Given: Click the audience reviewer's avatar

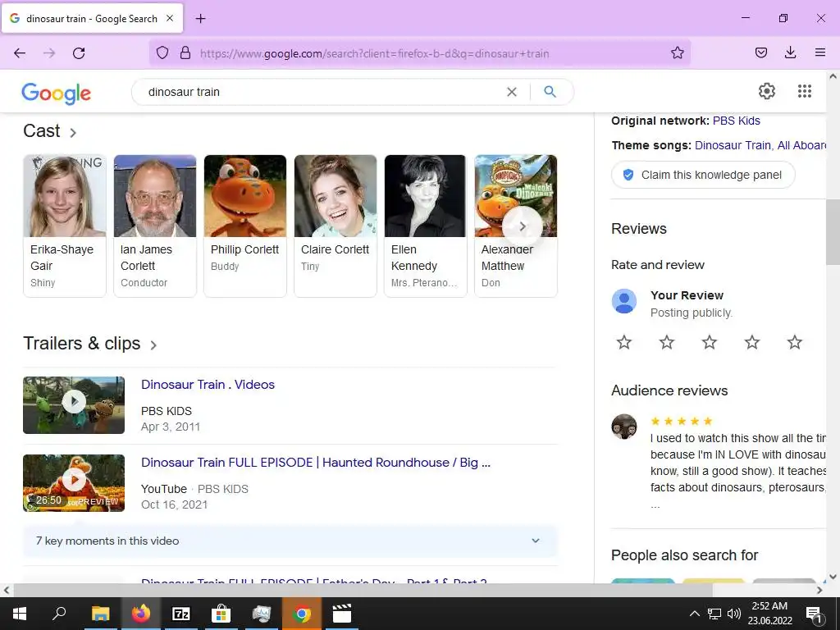Looking at the screenshot, I should point(624,427).
